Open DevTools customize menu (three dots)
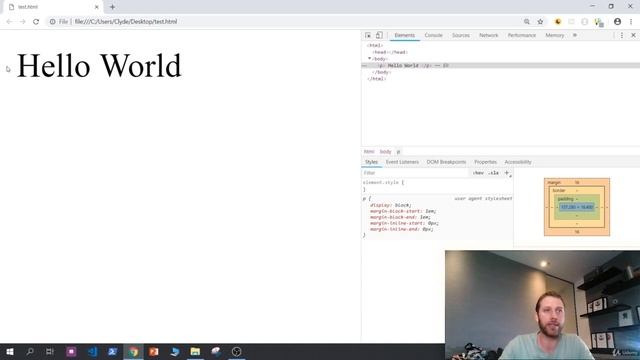Image resolution: width=640 pixels, height=360 pixels. [622, 36]
